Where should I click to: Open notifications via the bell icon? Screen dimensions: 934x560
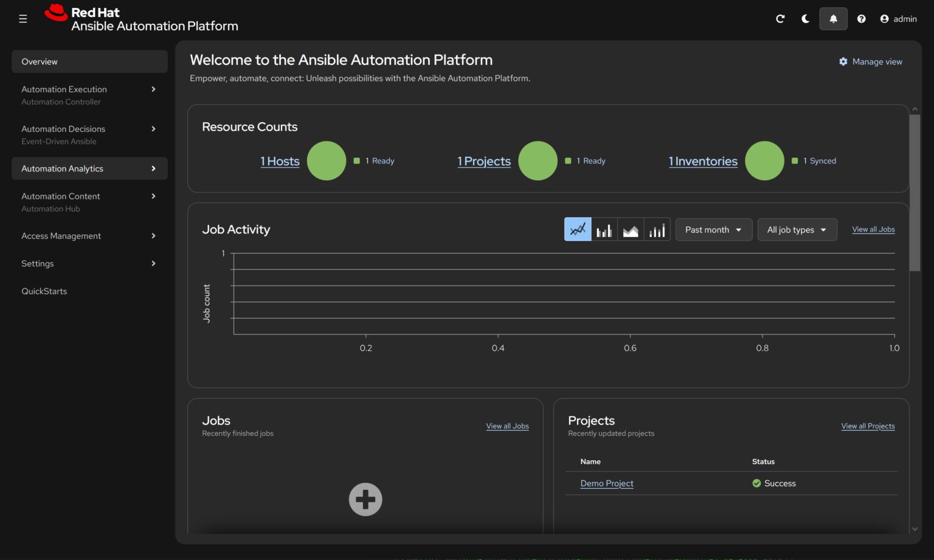point(833,19)
